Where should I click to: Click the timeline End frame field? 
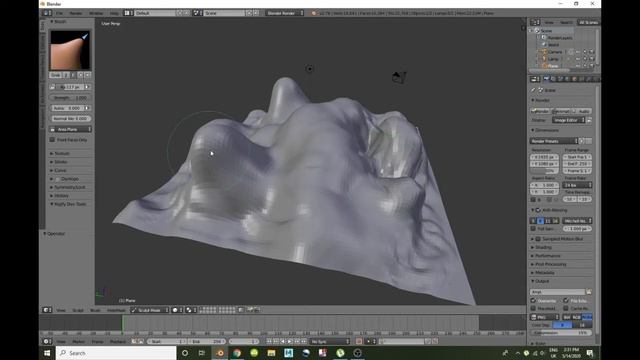[x=206, y=341]
